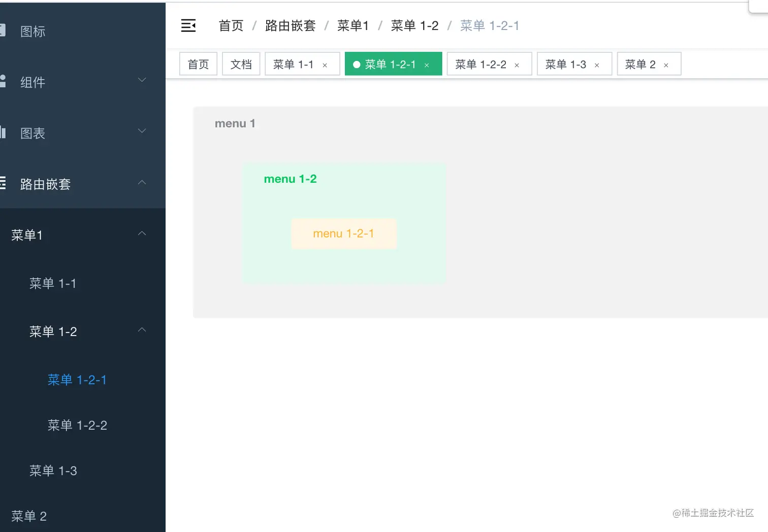Collapse the 路由嵌套 sidebar submenu arrow

tap(142, 182)
